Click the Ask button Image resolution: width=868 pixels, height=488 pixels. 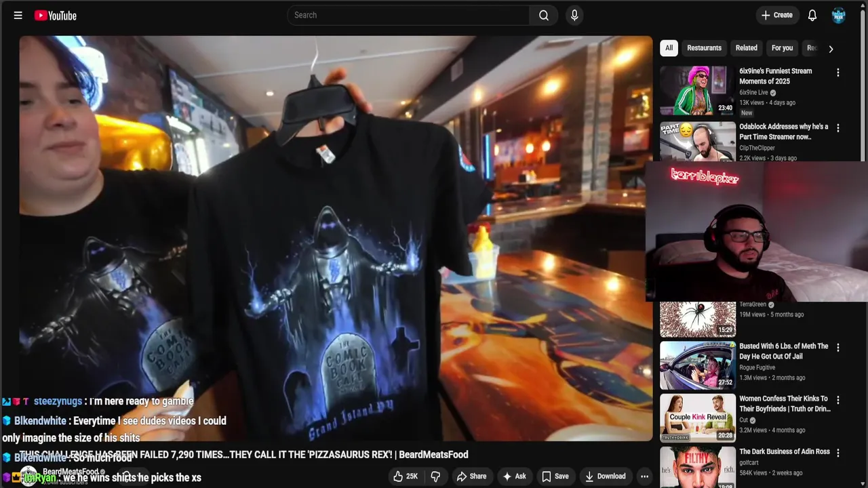click(x=514, y=476)
